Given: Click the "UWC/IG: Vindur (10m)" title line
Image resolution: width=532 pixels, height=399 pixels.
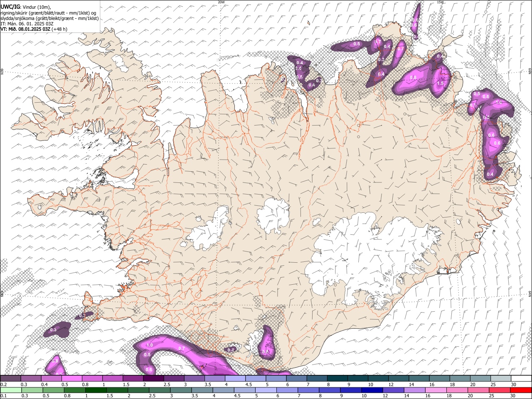Looking at the screenshot, I should (25, 7).
